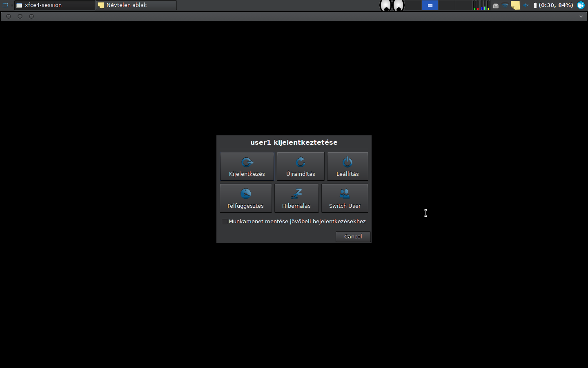Open the Wi-Fi network tray icon
588x368 pixels.
pyautogui.click(x=505, y=5)
